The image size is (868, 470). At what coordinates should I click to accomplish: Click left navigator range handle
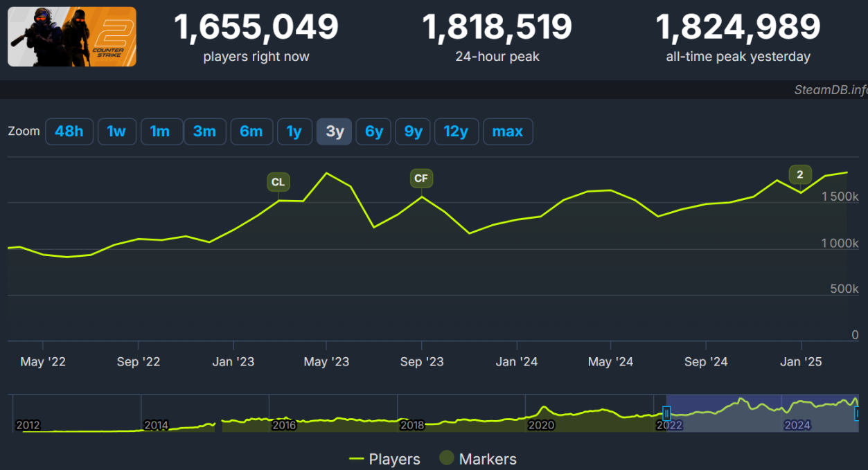click(x=666, y=414)
